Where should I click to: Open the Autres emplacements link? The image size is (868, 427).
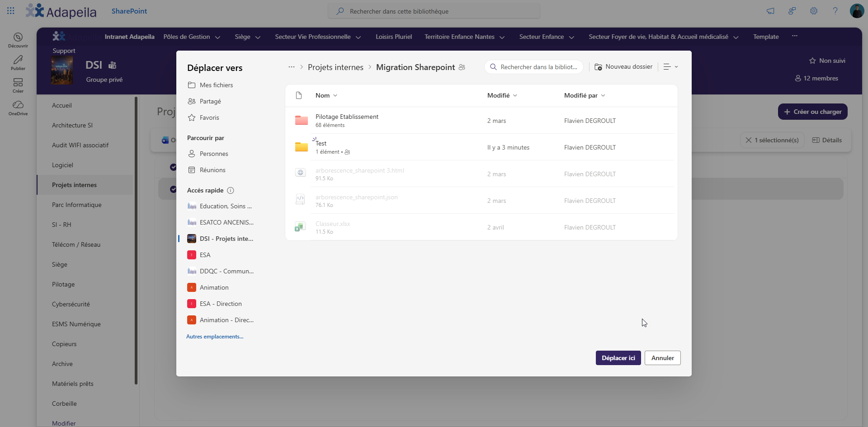215,337
